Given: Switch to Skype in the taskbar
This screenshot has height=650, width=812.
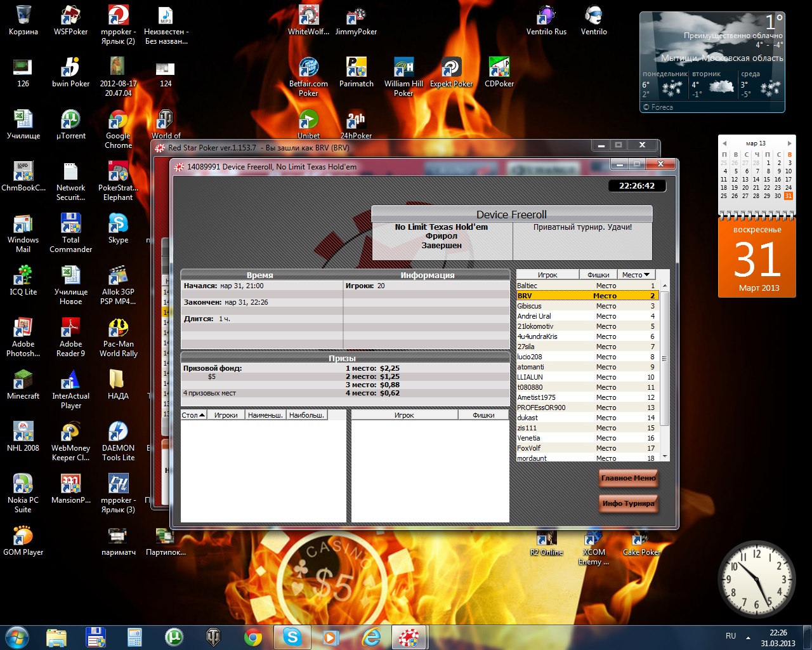Looking at the screenshot, I should pos(292,637).
